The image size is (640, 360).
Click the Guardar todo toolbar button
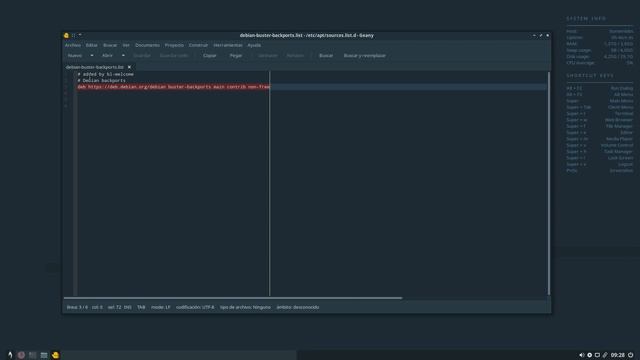(174, 56)
